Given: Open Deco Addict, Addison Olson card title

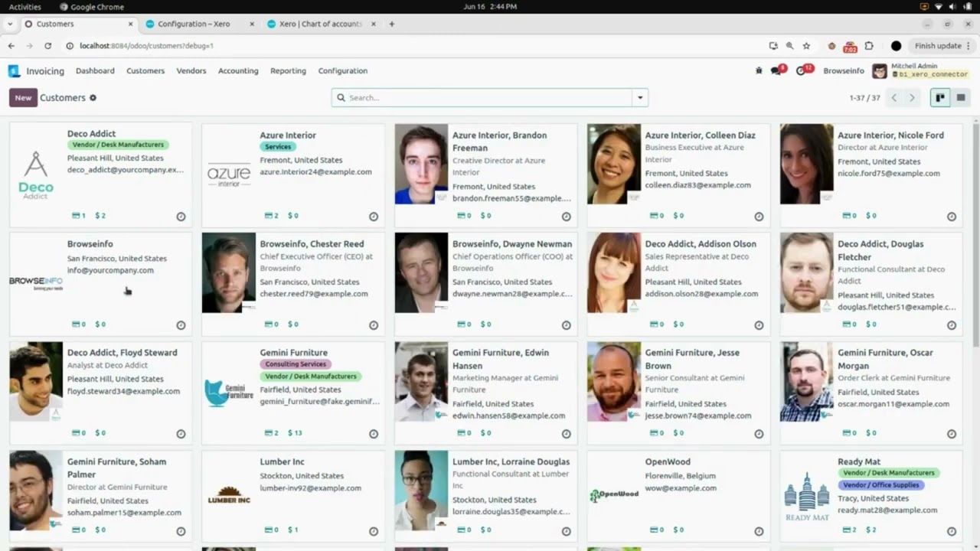Looking at the screenshot, I should click(x=701, y=244).
